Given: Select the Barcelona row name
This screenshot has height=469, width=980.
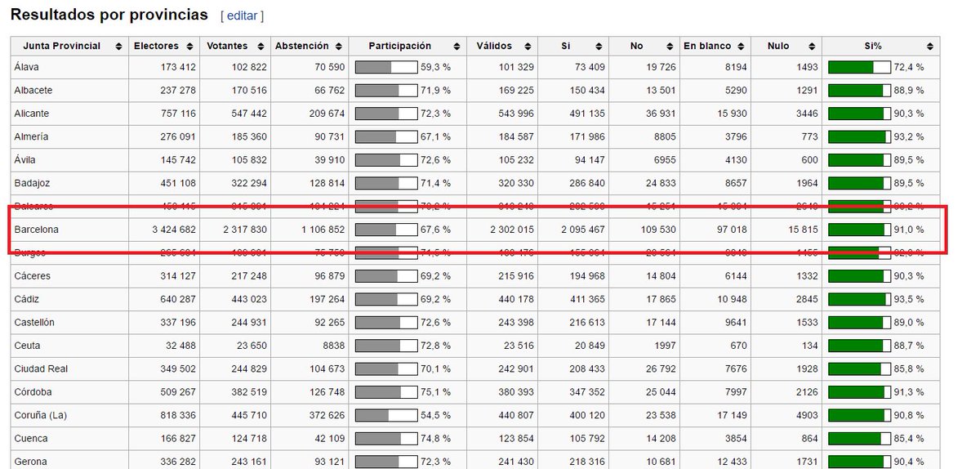Looking at the screenshot, I should (37, 230).
